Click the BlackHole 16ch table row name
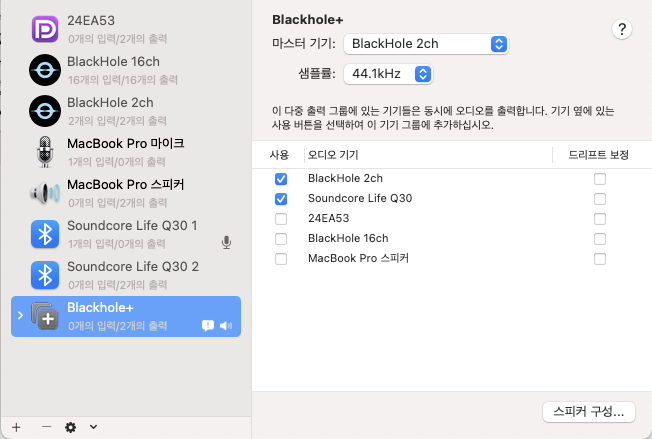Screen dimensions: 652x439 click(348, 238)
